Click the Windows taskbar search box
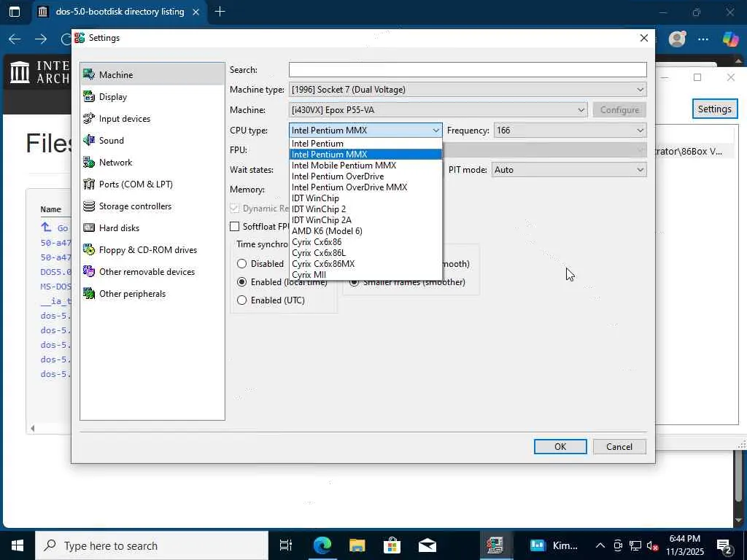 152,545
